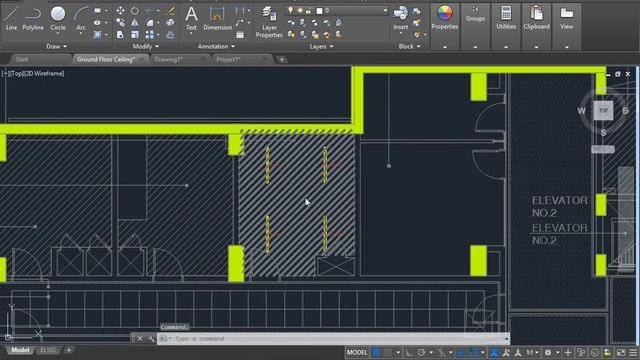Expand the Modify panel dropdown
This screenshot has height=360, width=640.
(x=146, y=47)
